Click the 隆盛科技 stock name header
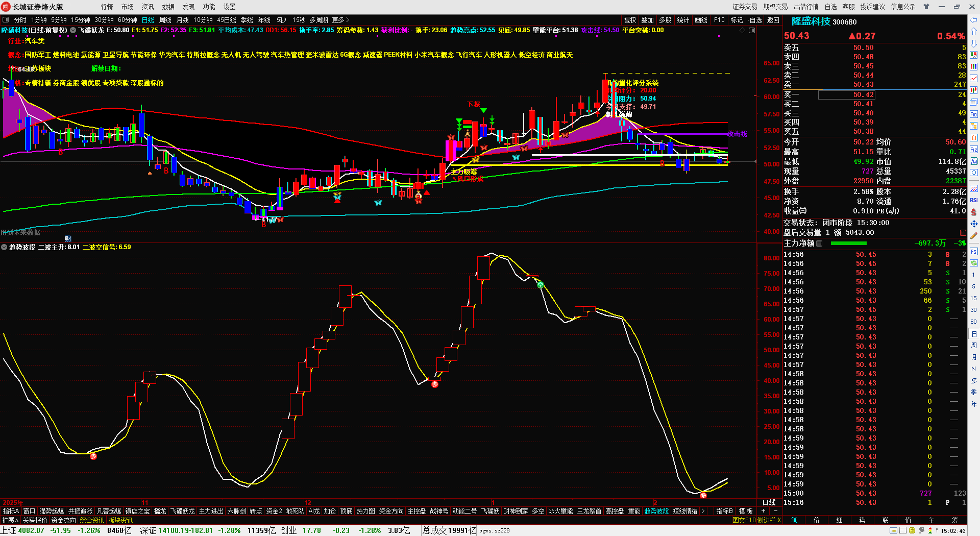 tap(811, 21)
